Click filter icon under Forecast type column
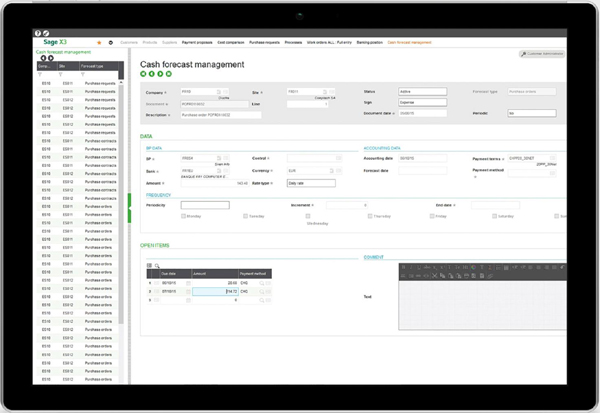The image size is (600, 413). [x=83, y=75]
